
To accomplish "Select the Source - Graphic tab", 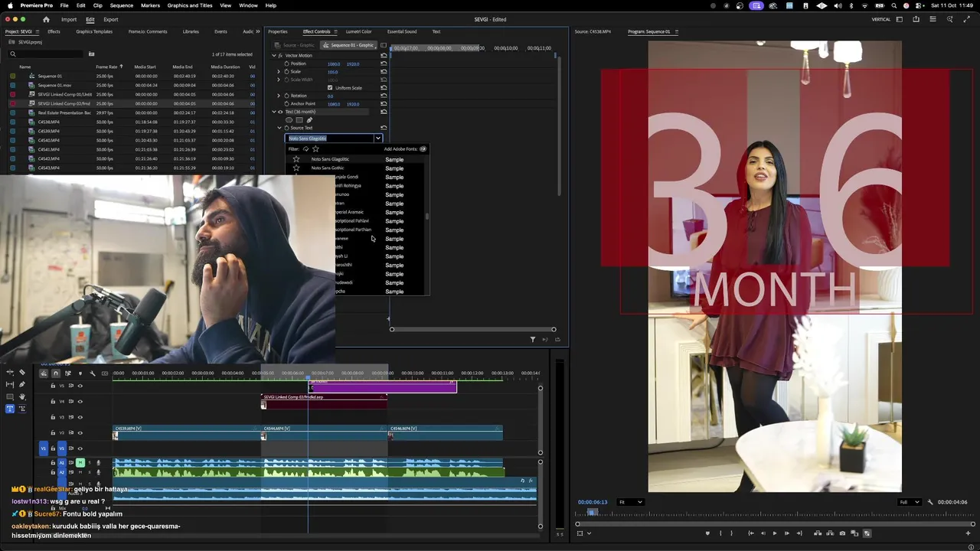I will coord(296,45).
